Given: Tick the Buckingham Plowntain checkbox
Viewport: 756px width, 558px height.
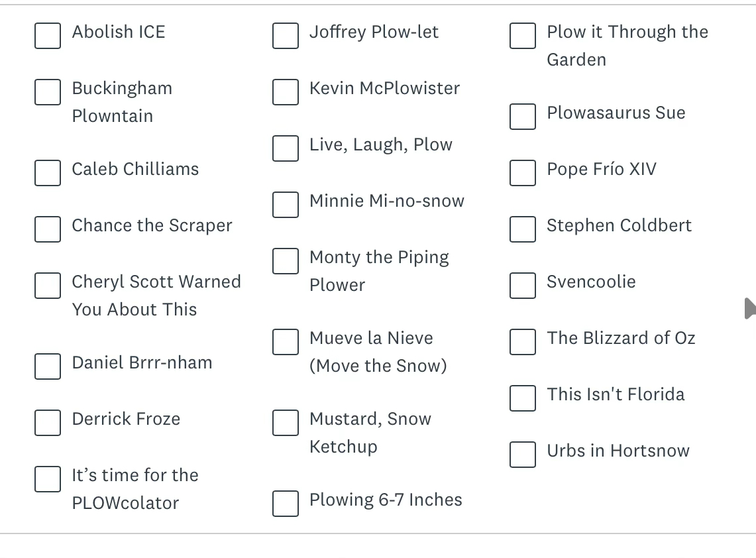Looking at the screenshot, I should [x=48, y=92].
